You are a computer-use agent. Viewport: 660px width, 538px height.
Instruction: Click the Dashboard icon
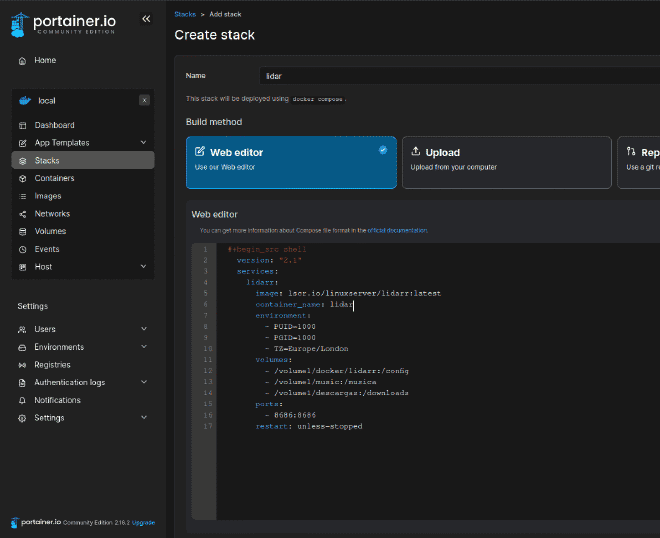23,125
